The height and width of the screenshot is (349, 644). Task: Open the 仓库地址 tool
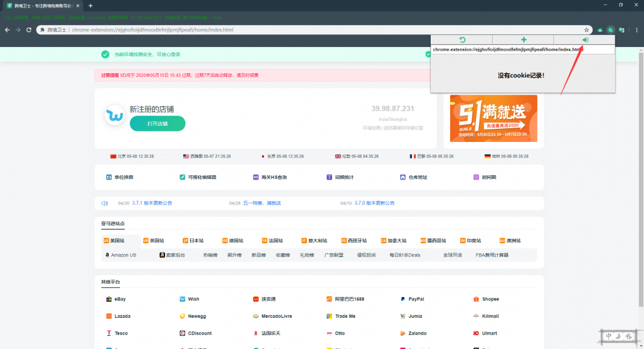pyautogui.click(x=413, y=177)
